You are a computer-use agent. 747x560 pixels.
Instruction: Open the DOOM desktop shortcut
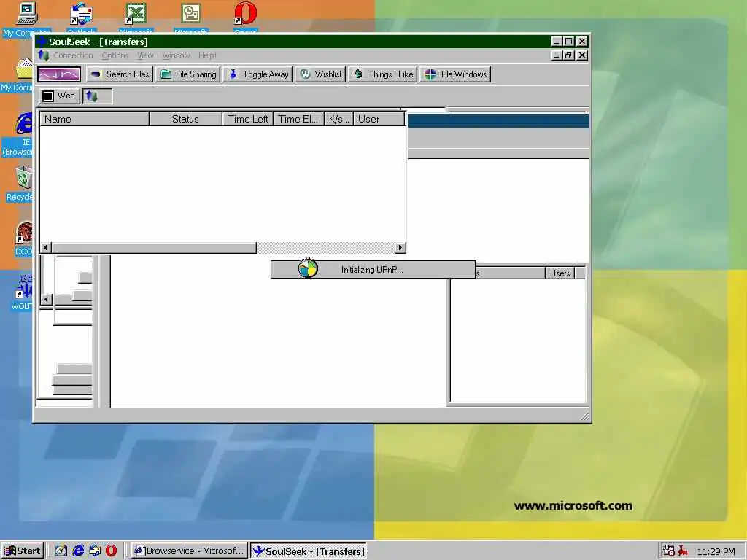(24, 238)
